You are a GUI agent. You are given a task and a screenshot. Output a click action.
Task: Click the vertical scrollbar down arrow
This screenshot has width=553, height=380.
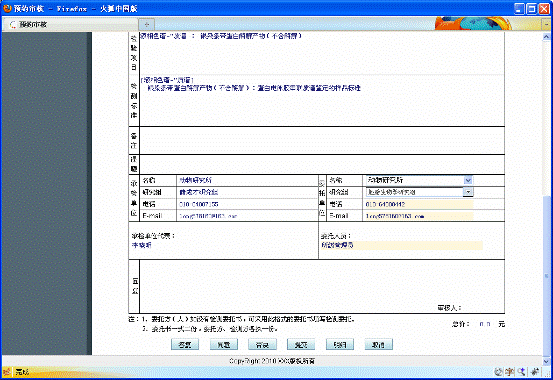coord(546,361)
